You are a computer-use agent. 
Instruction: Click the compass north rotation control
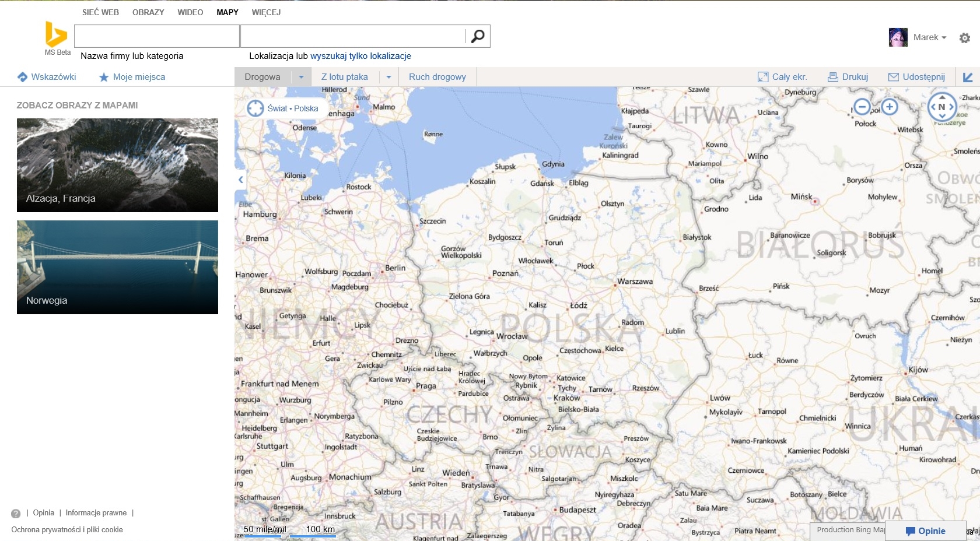pos(942,107)
